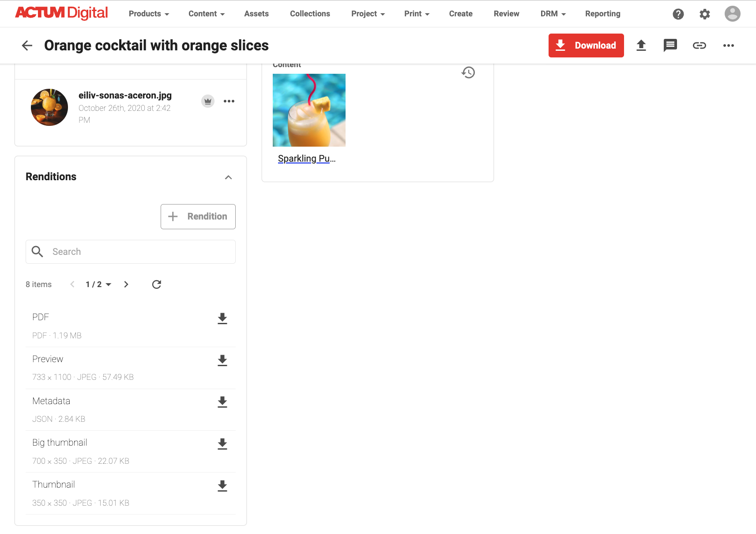Download the PDF rendition
This screenshot has height=534, width=756.
222,318
